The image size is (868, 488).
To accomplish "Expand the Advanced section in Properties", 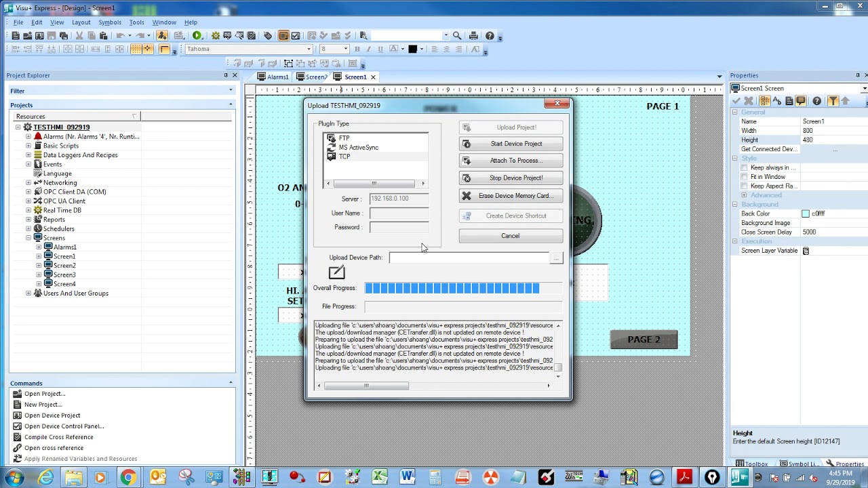I will pyautogui.click(x=744, y=195).
